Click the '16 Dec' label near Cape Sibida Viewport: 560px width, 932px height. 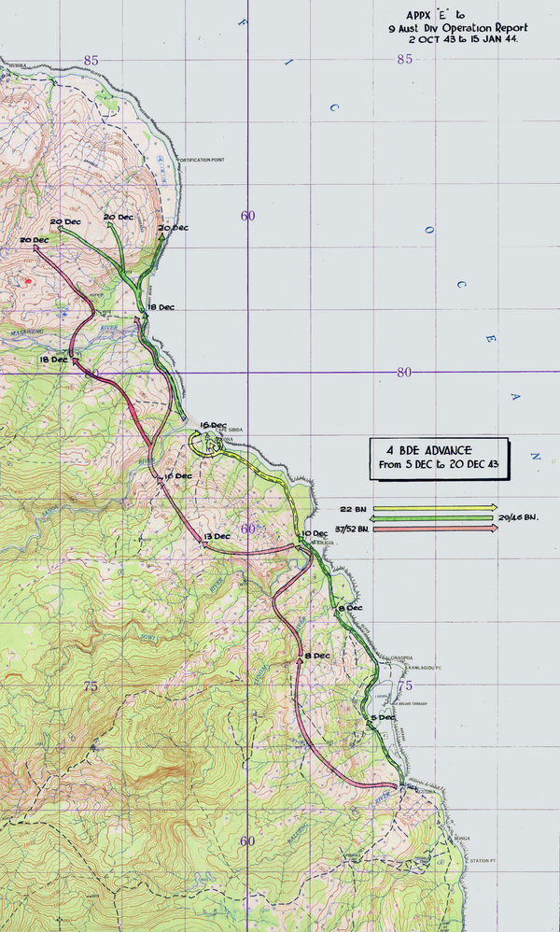213,425
